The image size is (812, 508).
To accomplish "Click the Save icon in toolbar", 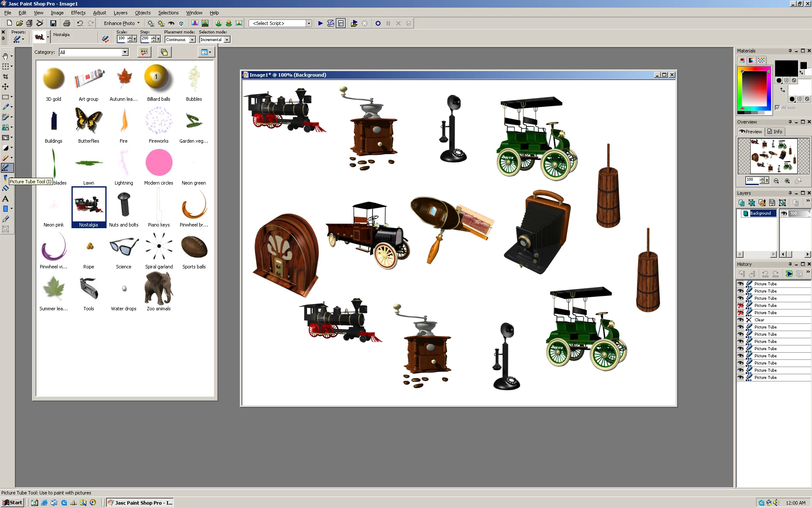I will pyautogui.click(x=53, y=23).
